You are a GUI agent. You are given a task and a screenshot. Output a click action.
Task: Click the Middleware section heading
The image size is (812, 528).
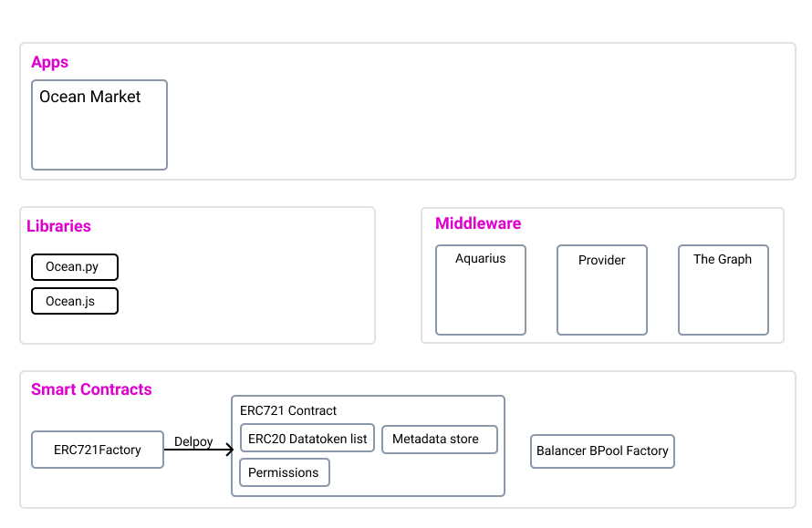pos(478,223)
